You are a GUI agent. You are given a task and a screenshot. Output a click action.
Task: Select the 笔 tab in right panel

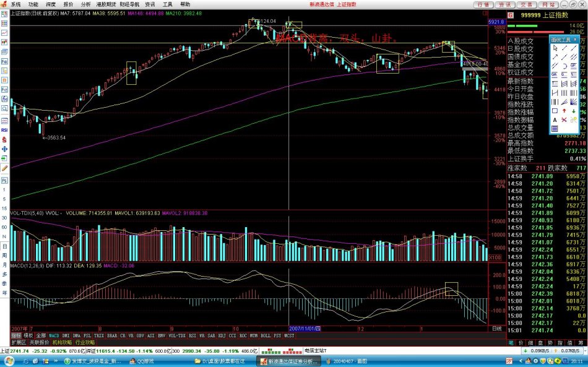point(511,343)
